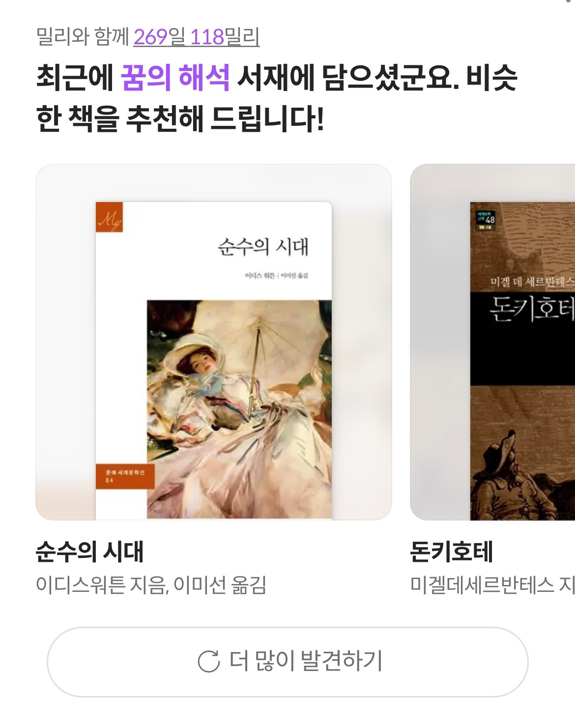The width and height of the screenshot is (575, 728).
Task: Tap the 순수의 시대 title printed on the cover
Action: 263,247
